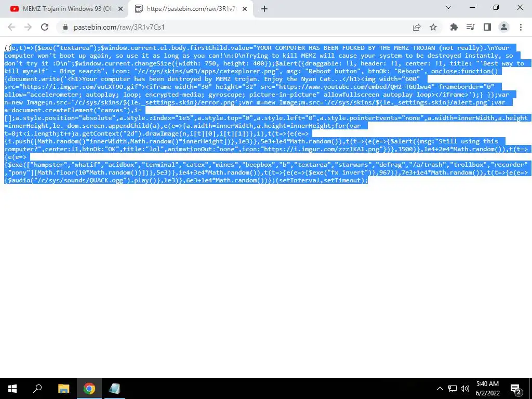Share this page icon
The height and width of the screenshot is (399, 532).
coord(417,27)
